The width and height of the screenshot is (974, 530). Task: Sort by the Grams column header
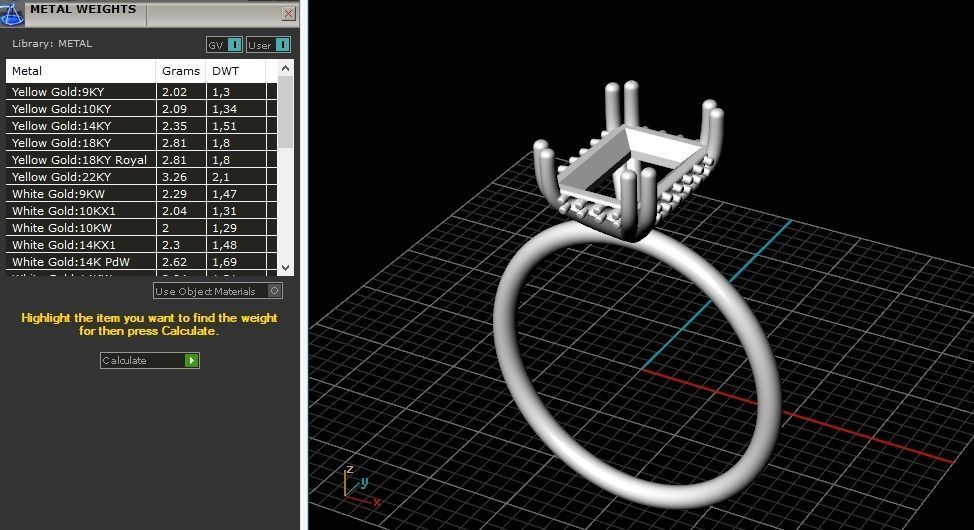click(x=181, y=71)
